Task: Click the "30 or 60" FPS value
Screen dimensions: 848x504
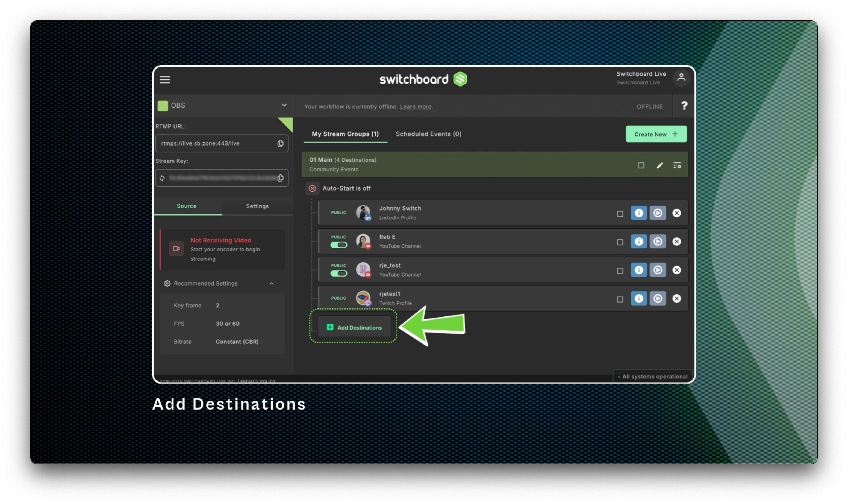Action: (227, 324)
